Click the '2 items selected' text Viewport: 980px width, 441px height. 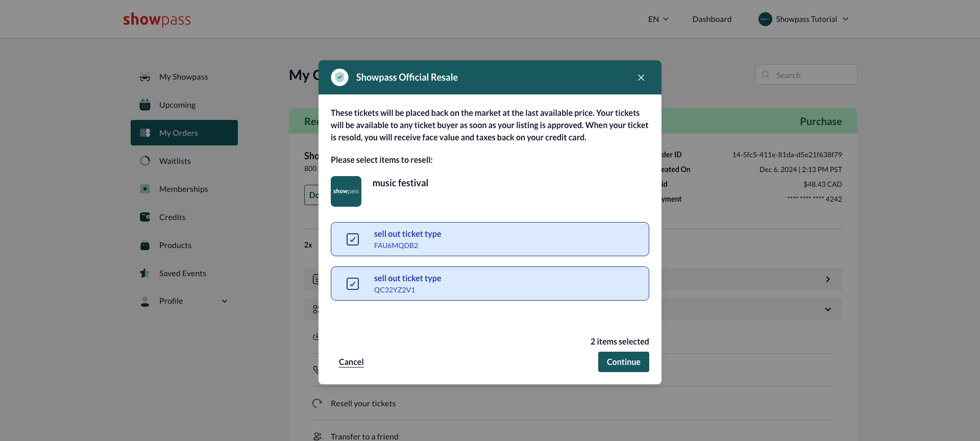pyautogui.click(x=620, y=341)
